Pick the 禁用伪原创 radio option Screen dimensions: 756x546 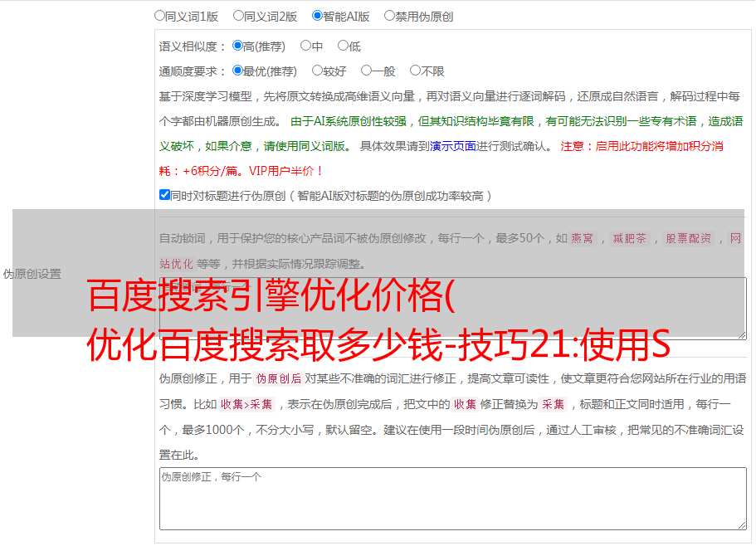pos(389,16)
